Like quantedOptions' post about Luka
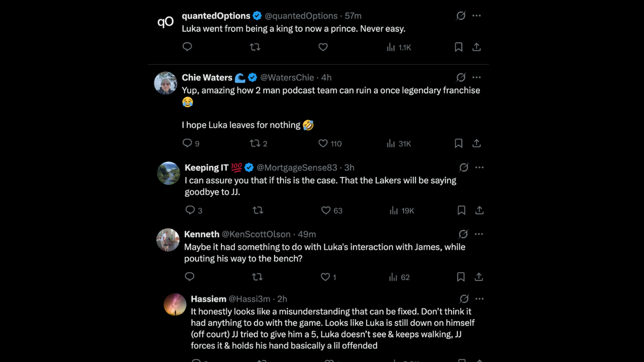 pyautogui.click(x=323, y=47)
